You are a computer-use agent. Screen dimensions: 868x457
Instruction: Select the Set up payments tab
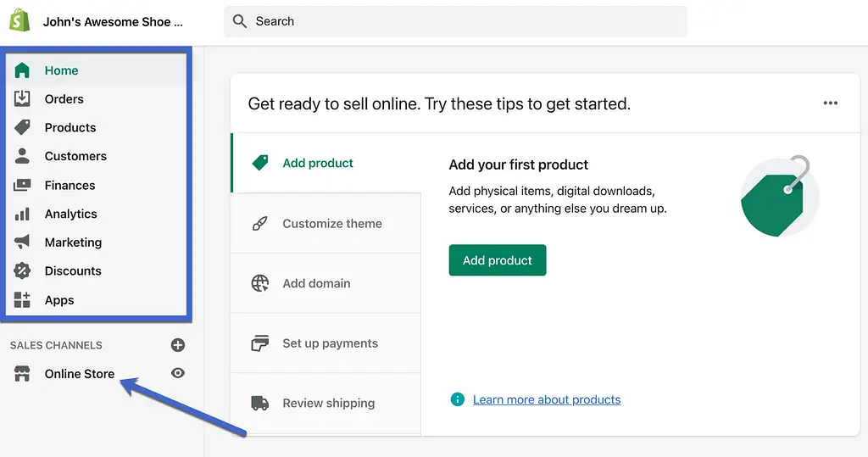coord(326,343)
